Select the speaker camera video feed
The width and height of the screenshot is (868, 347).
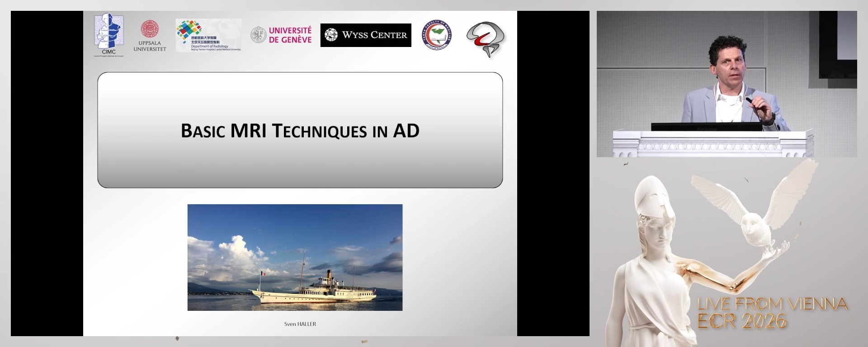[x=726, y=84]
